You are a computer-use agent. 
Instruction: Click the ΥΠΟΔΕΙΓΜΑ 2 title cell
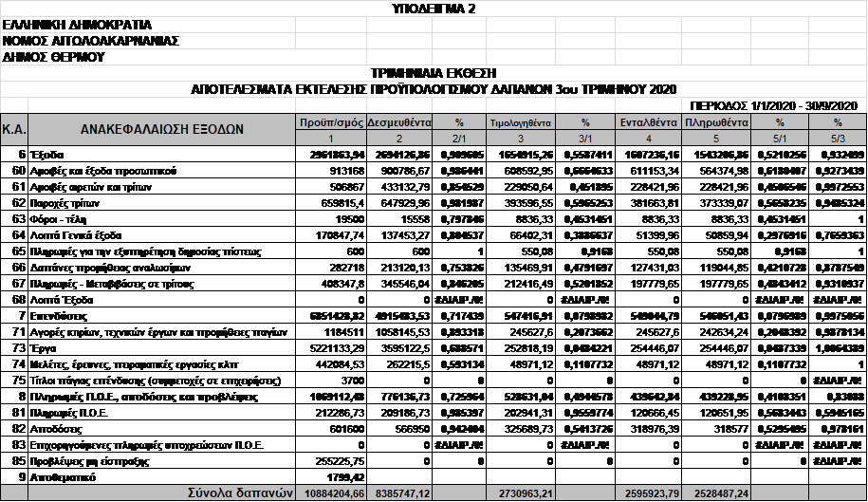434,9
